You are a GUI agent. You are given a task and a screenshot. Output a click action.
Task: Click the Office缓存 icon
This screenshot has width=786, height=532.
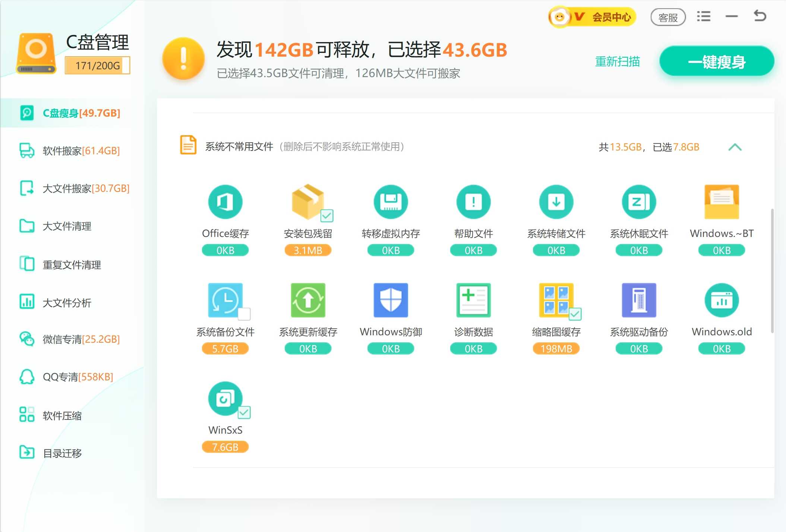pos(225,202)
